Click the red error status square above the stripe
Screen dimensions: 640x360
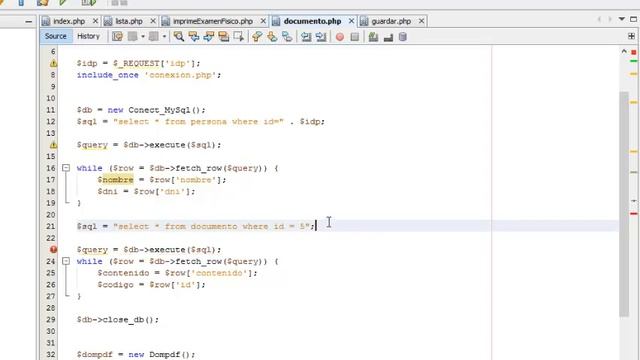pyautogui.click(x=633, y=52)
